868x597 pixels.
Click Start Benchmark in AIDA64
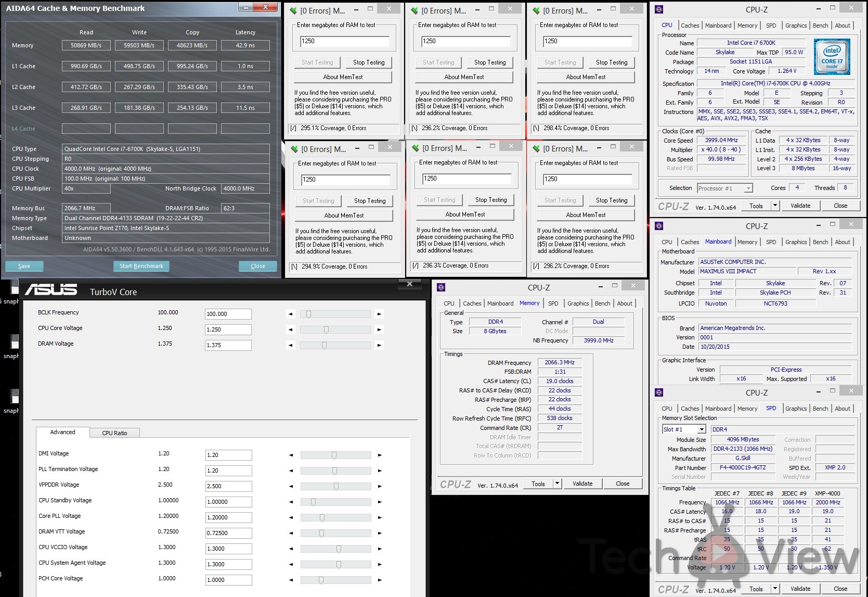coord(141,266)
